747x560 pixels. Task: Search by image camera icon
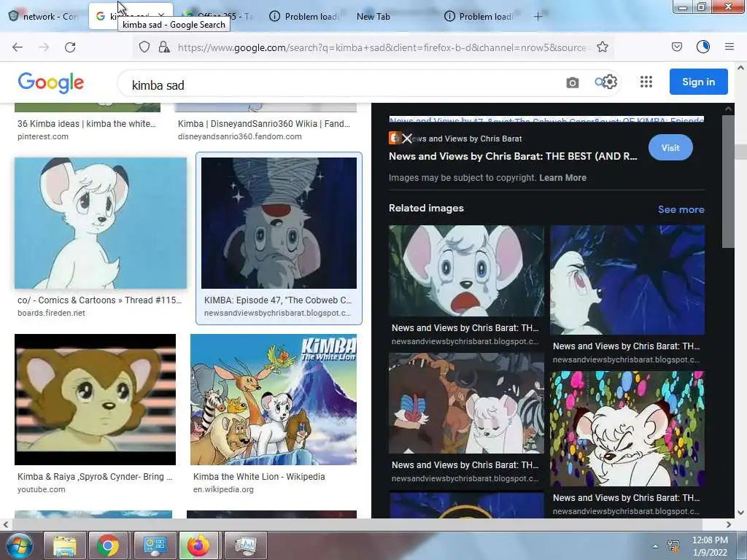click(572, 83)
